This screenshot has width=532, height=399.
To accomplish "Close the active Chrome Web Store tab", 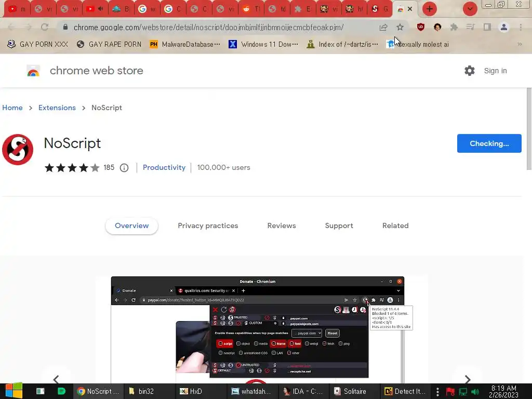I will tap(410, 9).
